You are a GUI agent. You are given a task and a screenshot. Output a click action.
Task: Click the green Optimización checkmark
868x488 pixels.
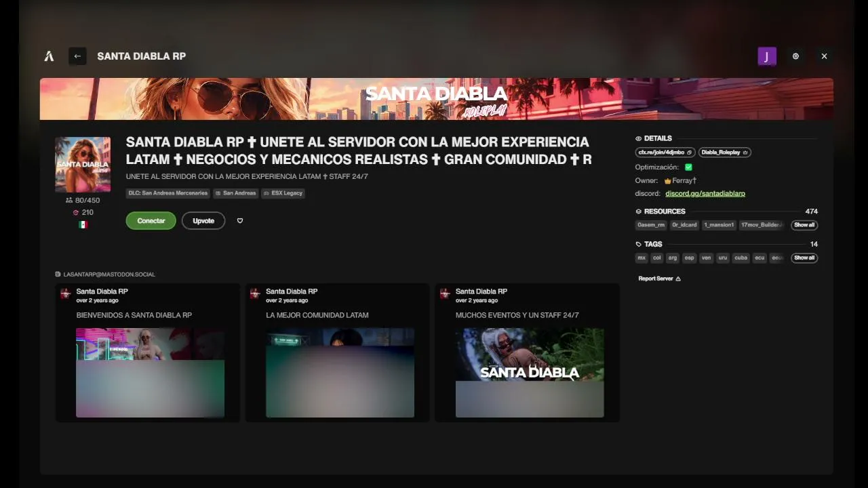point(688,167)
